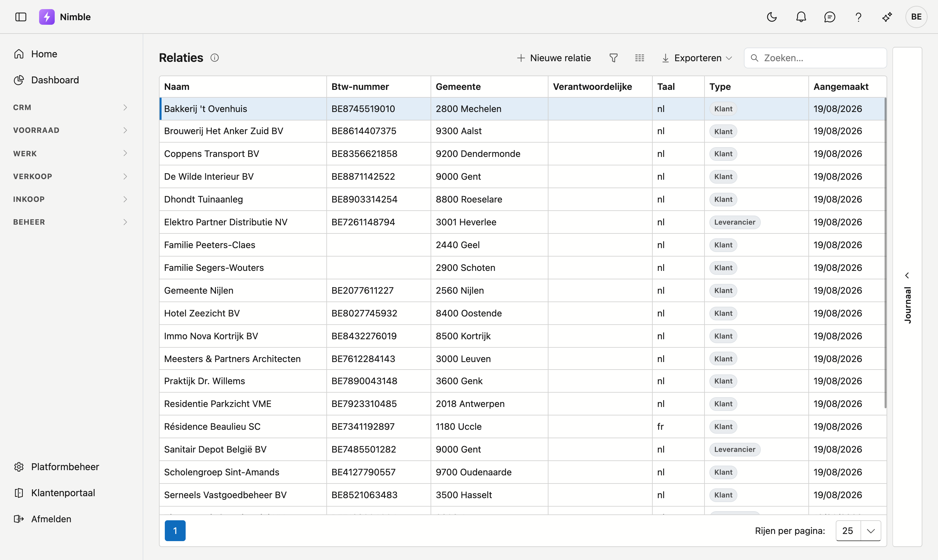This screenshot has height=560, width=938.
Task: Go to Home in sidebar
Action: pyautogui.click(x=71, y=54)
